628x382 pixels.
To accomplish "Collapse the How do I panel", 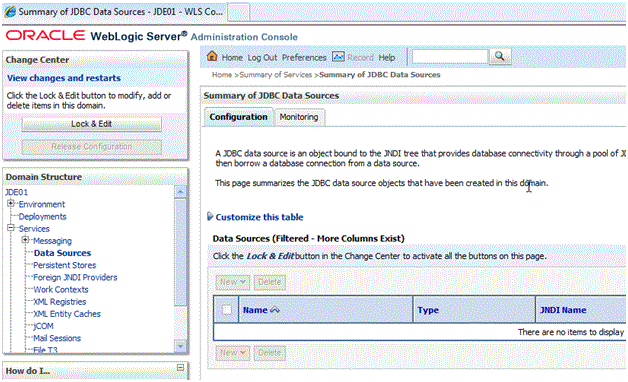I will 180,367.
